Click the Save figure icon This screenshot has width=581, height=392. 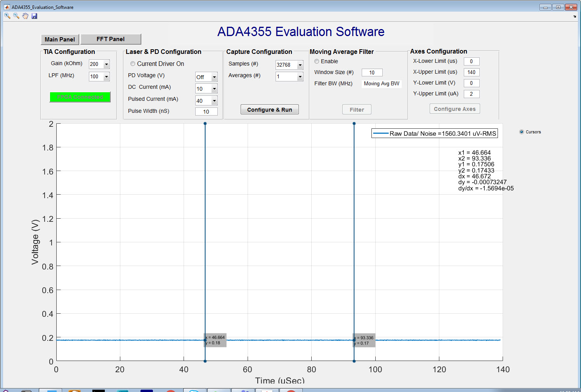[x=35, y=16]
